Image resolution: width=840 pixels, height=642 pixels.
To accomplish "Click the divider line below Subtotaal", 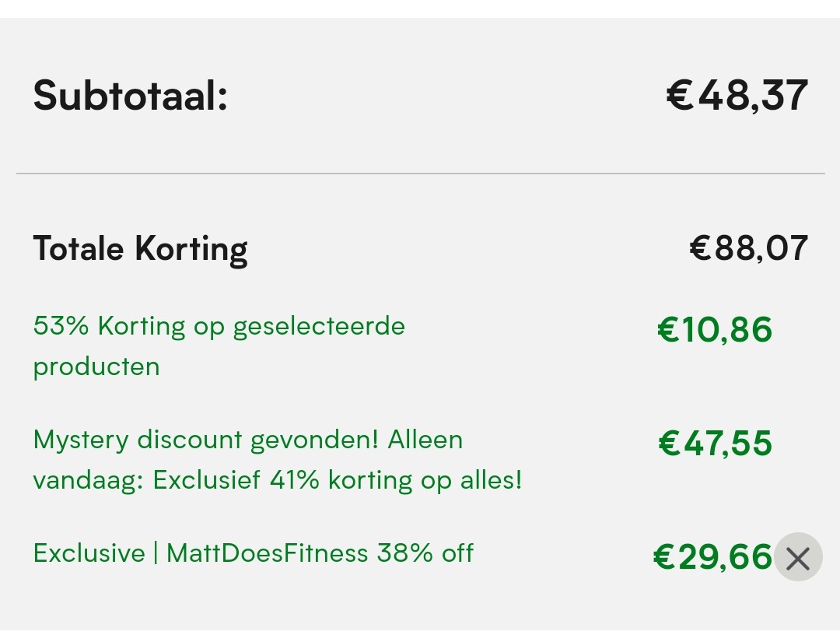I will pyautogui.click(x=420, y=173).
